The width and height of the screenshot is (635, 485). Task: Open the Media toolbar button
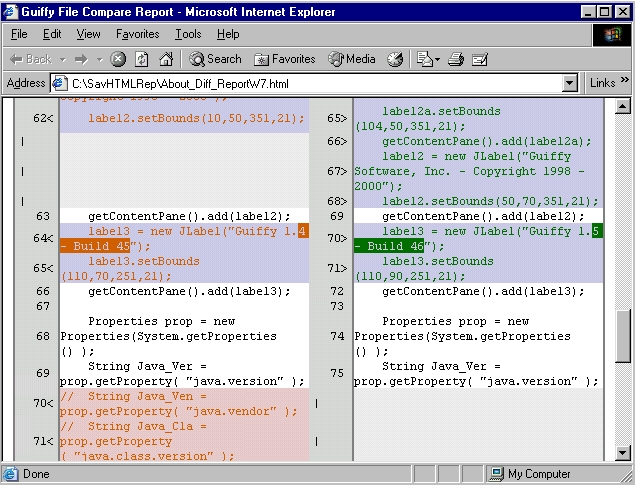pos(352,59)
